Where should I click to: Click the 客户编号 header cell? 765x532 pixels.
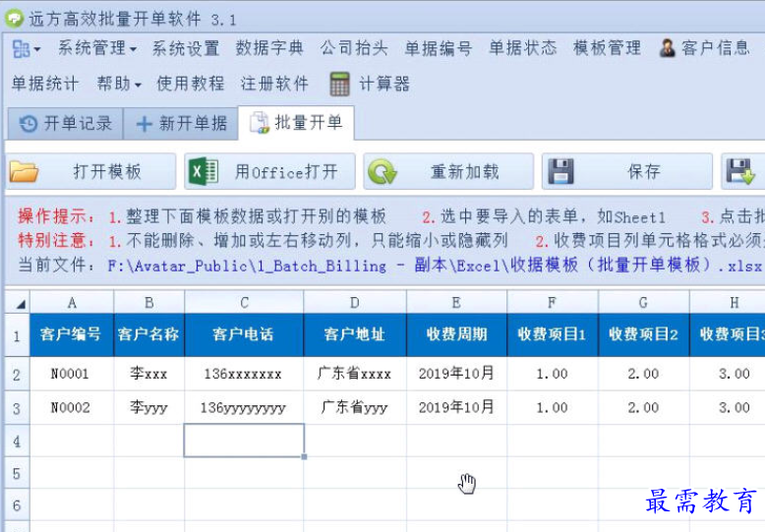(x=72, y=334)
